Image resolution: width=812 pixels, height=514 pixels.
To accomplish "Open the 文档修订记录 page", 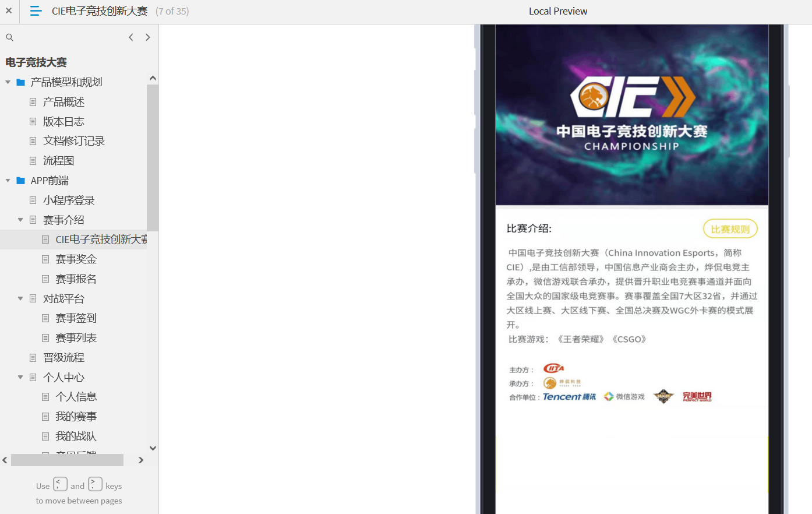I will tap(74, 141).
